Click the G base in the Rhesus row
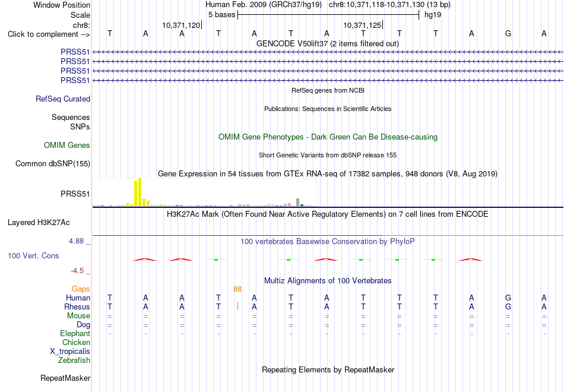 (508, 306)
